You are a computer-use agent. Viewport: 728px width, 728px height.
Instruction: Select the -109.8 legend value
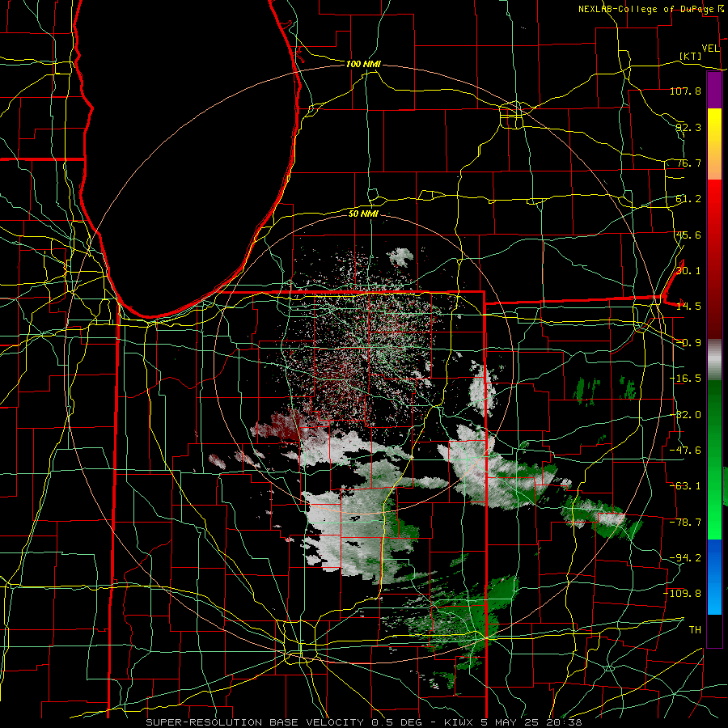pos(683,594)
